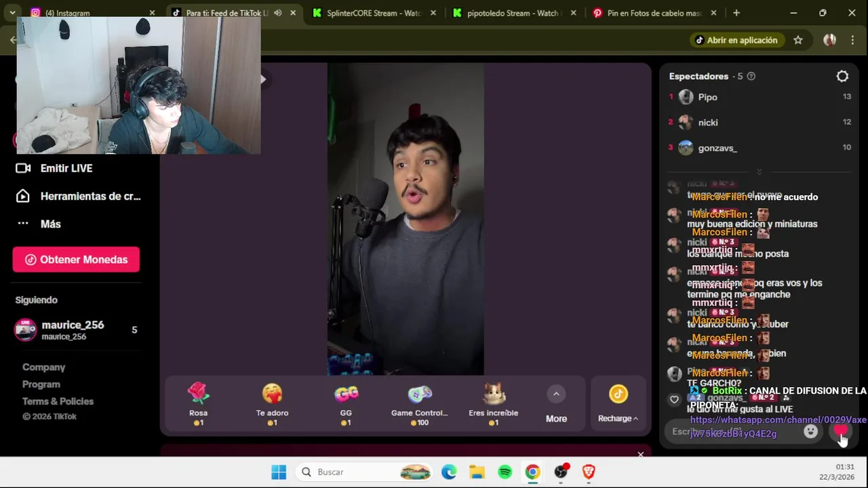Open a new browser tab
This screenshot has height=488, width=868.
point(736,13)
